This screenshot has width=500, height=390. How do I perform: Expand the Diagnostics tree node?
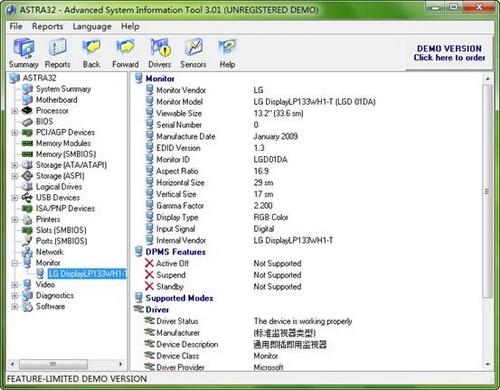15,296
